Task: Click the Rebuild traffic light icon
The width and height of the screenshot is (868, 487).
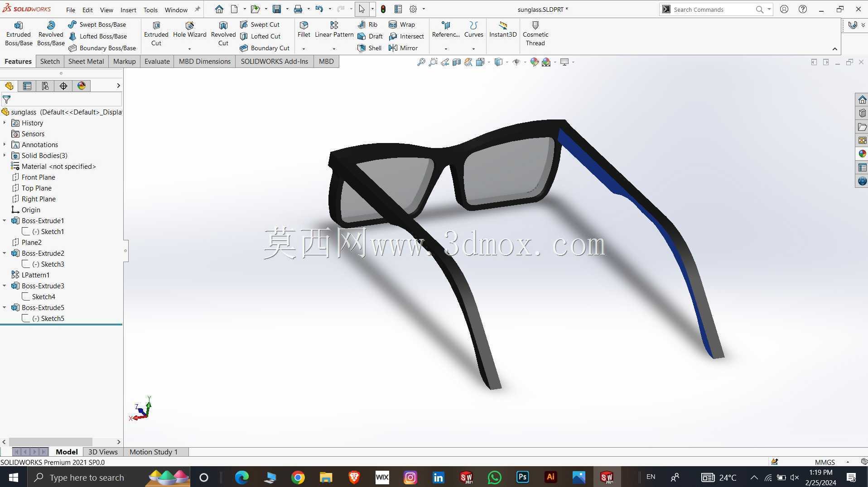Action: [x=383, y=9]
